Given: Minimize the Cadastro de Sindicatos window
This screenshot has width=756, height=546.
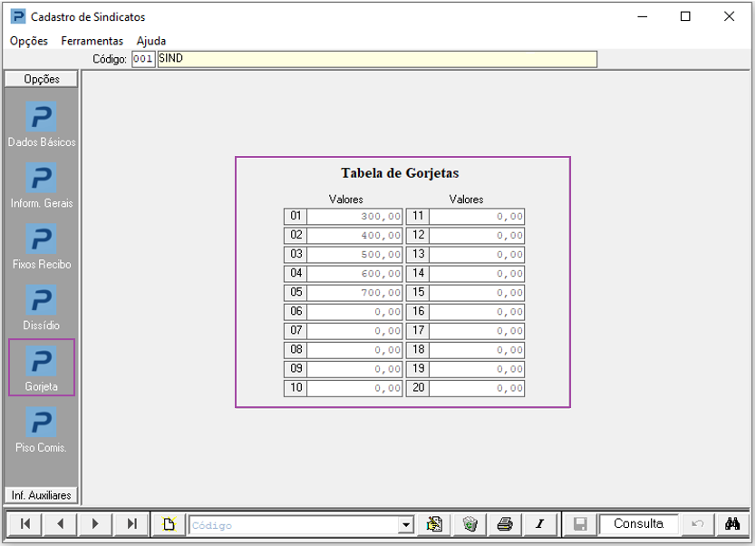Looking at the screenshot, I should 642,16.
